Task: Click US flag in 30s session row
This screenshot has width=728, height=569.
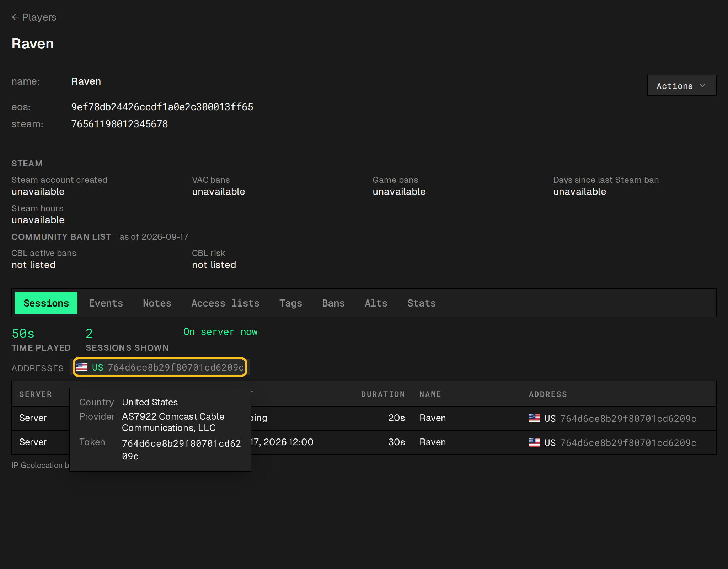Action: [x=534, y=442]
